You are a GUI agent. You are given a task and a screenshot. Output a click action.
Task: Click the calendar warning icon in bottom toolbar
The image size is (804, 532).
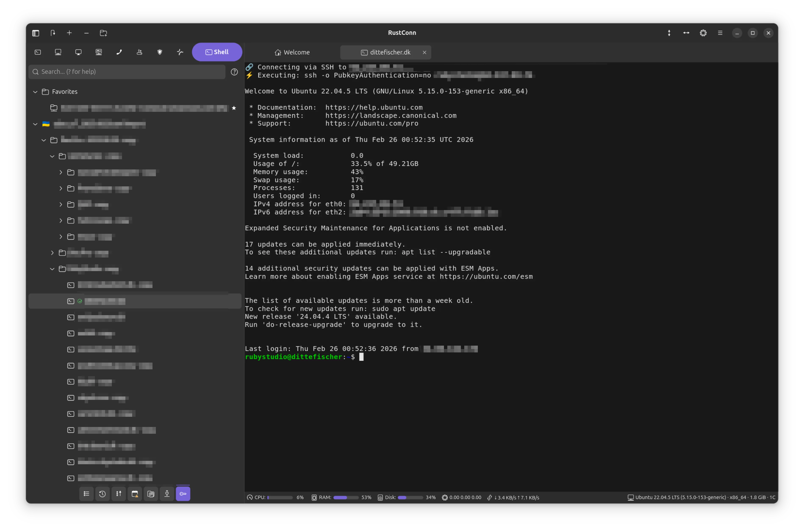click(x=135, y=494)
